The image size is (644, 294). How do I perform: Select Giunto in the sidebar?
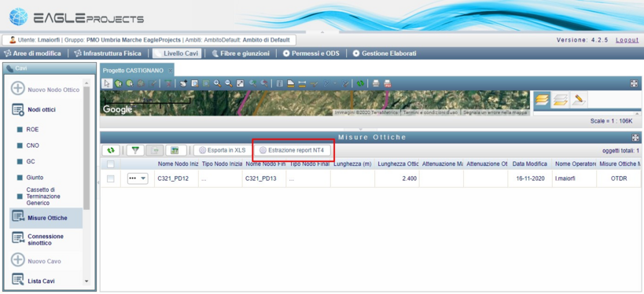(x=30, y=178)
